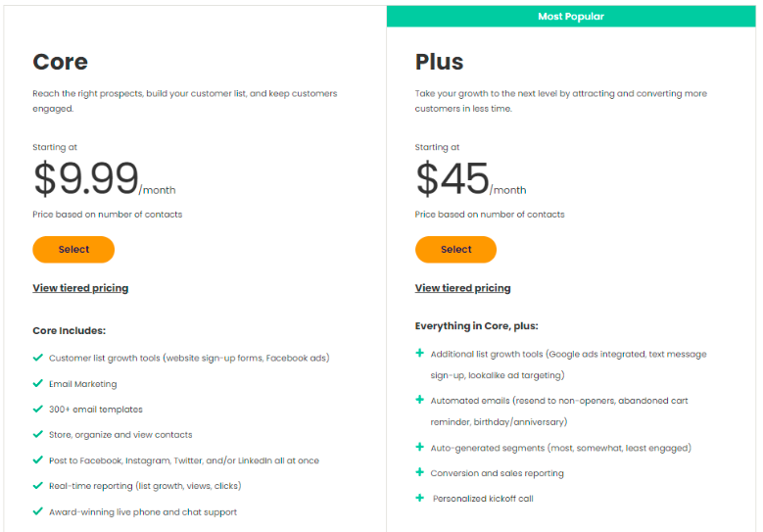763x532 pixels.
Task: Select the Plus plan button
Action: [455, 250]
